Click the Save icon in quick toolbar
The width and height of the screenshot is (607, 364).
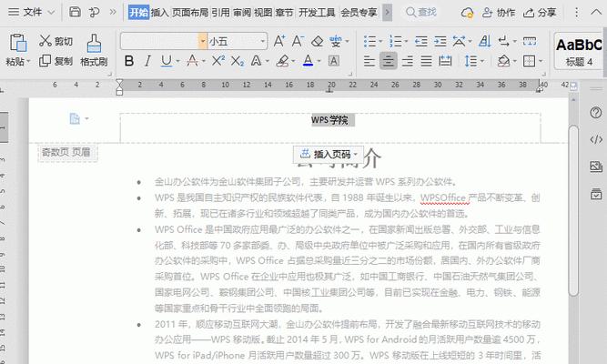[75, 13]
